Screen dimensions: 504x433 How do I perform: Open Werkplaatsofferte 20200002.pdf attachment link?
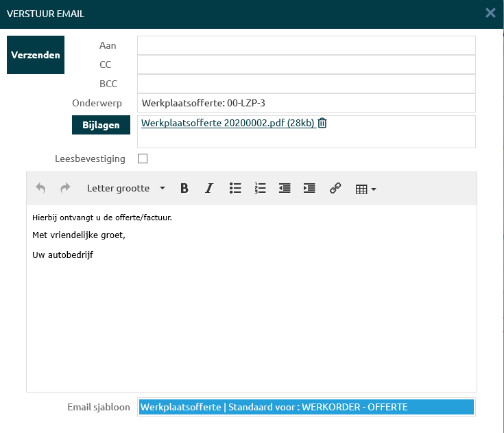227,124
